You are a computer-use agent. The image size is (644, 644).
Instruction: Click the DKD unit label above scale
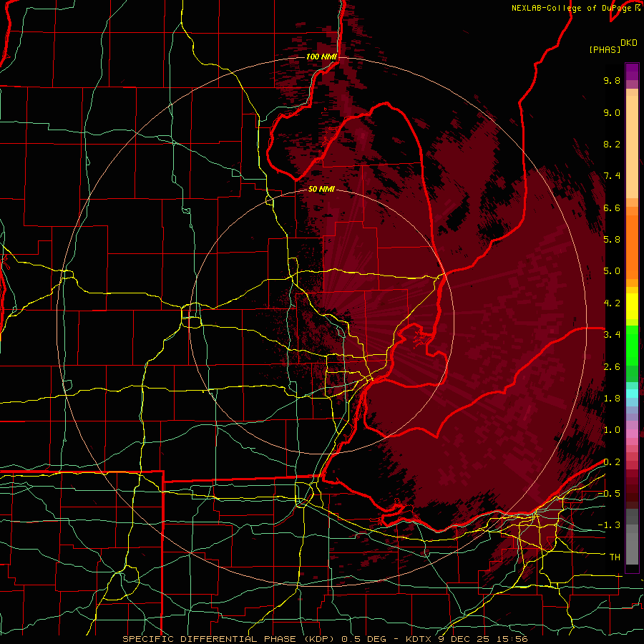(629, 43)
